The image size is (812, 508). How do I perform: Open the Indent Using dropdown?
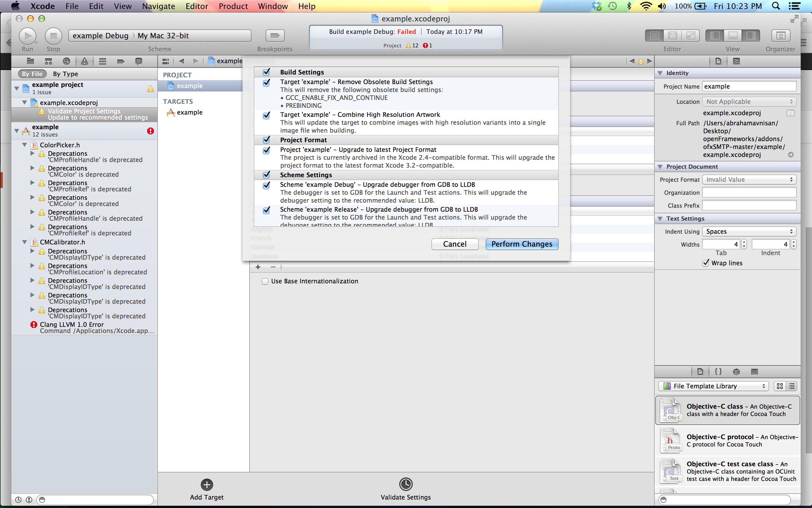click(749, 231)
